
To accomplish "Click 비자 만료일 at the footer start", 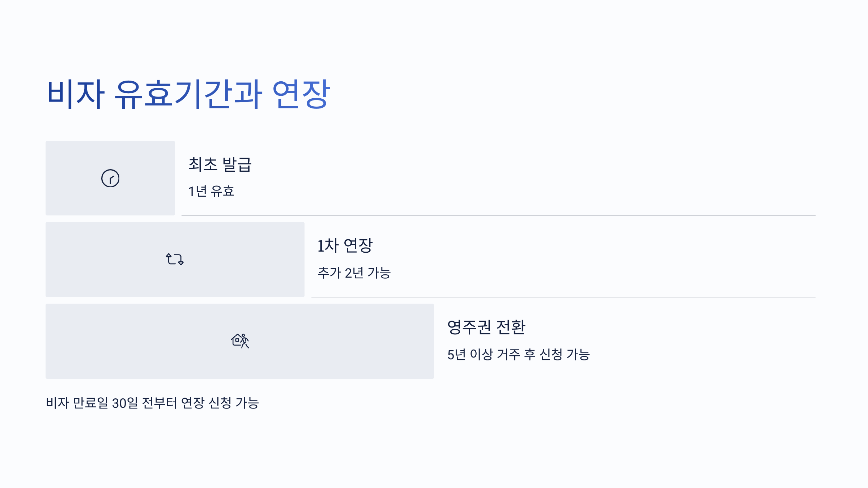I will click(77, 403).
